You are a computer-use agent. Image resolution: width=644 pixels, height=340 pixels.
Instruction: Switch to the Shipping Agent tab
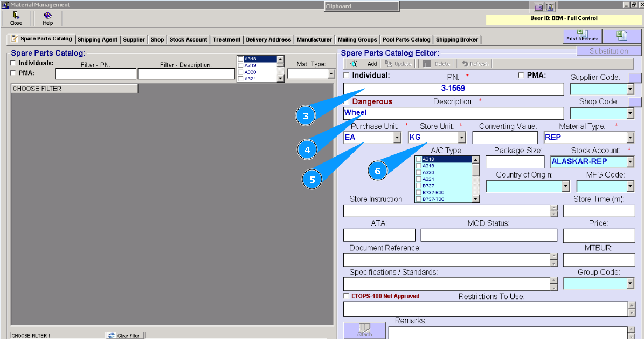pos(98,39)
